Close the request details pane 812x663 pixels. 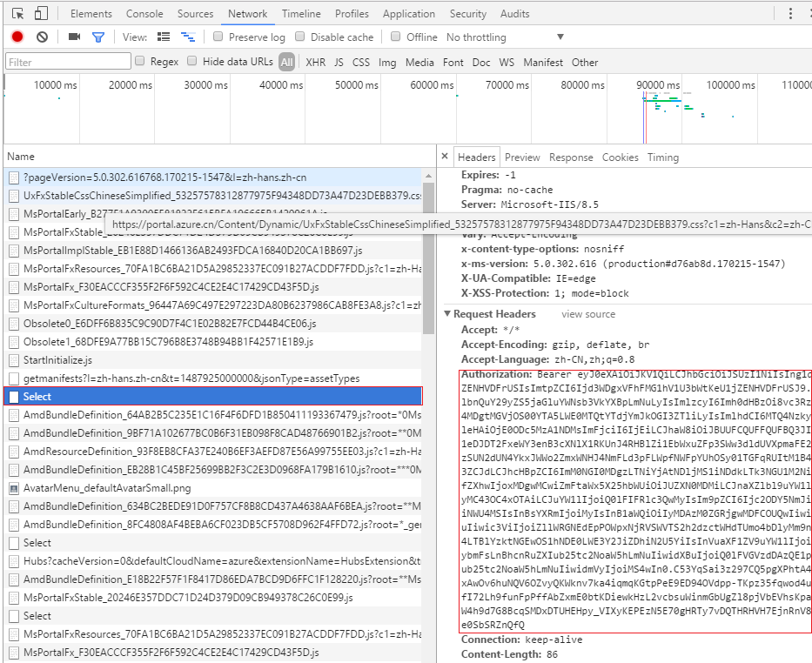(x=444, y=157)
